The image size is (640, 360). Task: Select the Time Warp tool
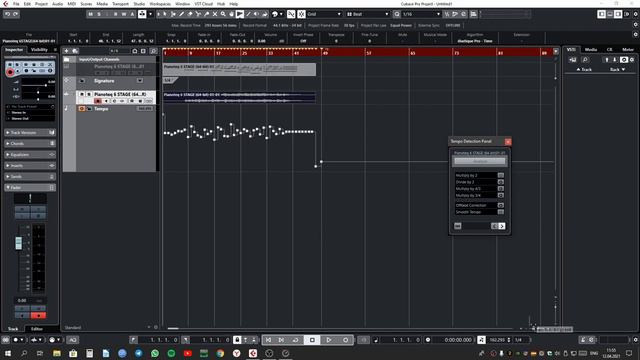(x=240, y=14)
